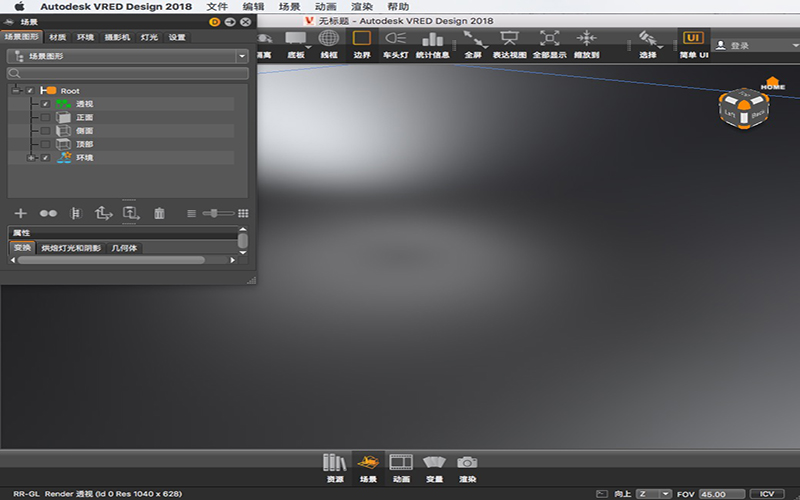Click scene panel undock arrow button
The height and width of the screenshot is (500, 800).
[230, 22]
